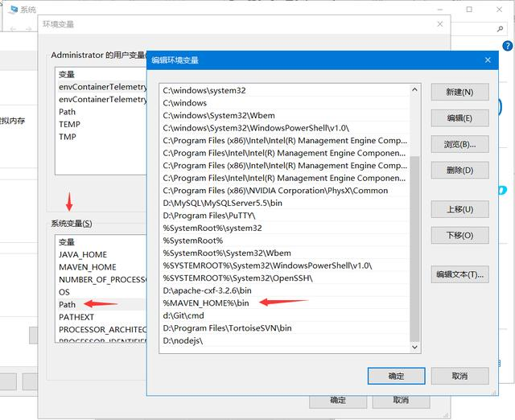Click the 下移(O) move down button
515x420 pixels.
459,235
